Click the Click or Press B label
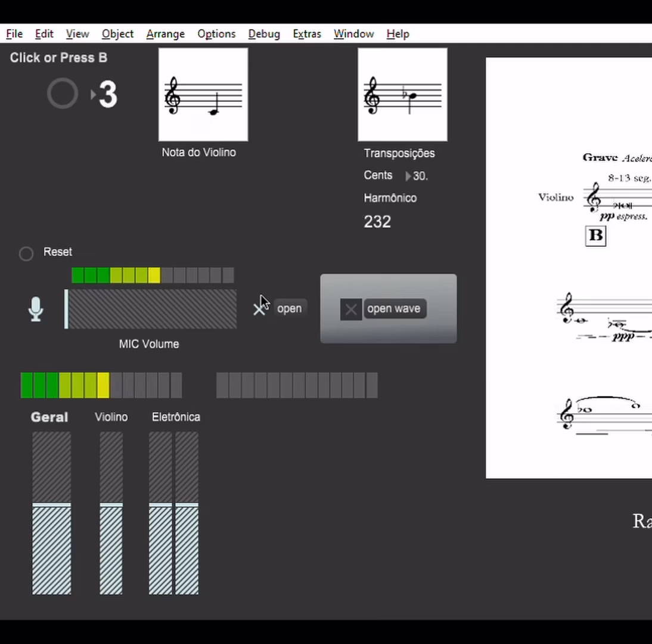 [x=58, y=57]
